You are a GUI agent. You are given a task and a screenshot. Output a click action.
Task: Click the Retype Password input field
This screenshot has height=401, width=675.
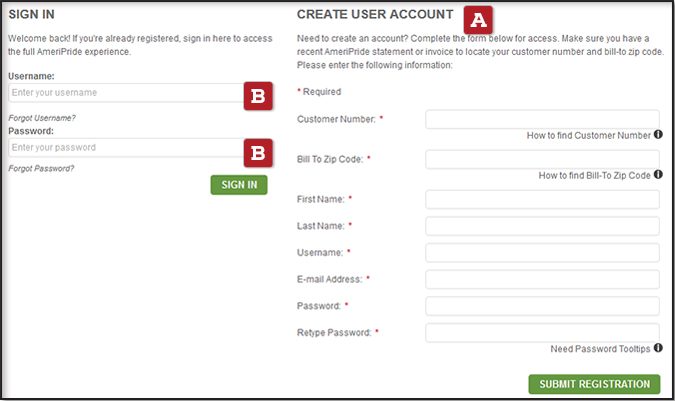point(542,332)
